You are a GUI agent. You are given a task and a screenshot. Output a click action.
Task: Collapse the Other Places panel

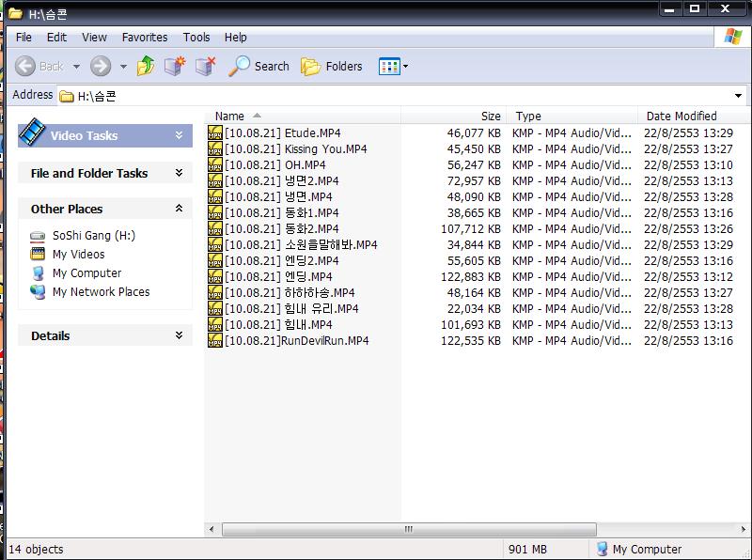click(179, 209)
